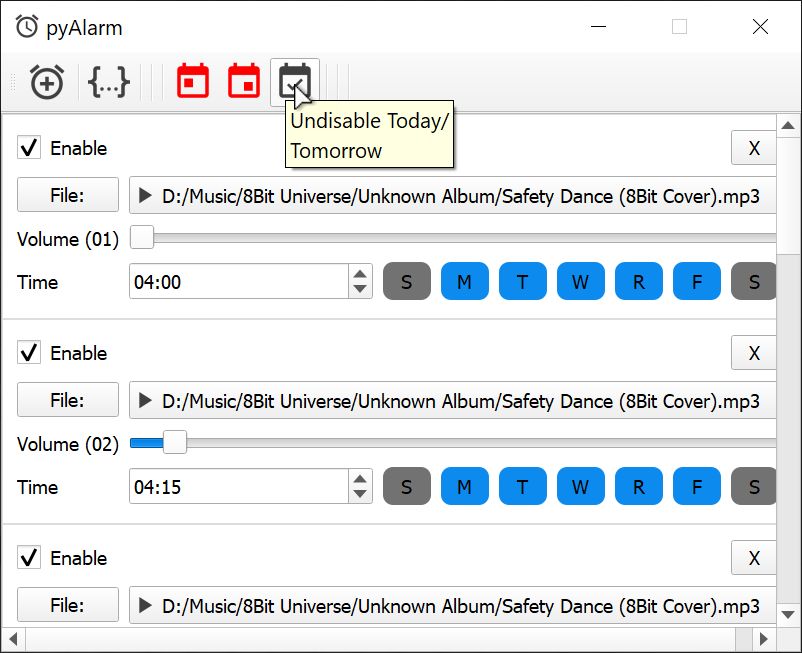The height and width of the screenshot is (653, 802).
Task: Click the second red calendar tomorrow icon
Action: 244,81
